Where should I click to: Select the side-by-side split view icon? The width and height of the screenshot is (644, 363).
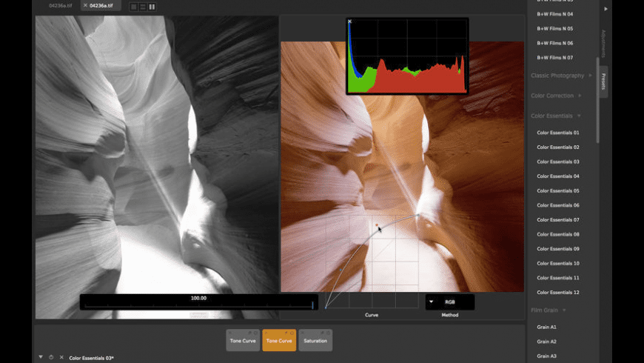pyautogui.click(x=152, y=7)
